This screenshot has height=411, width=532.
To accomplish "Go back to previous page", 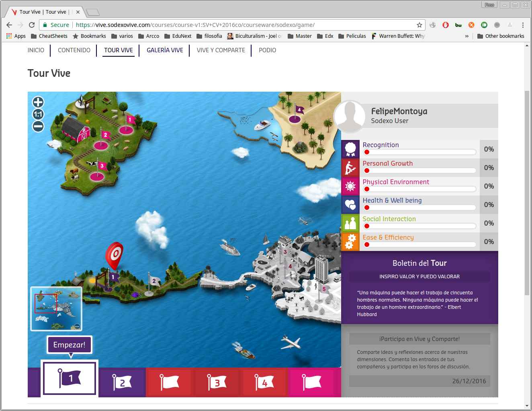I will coord(9,25).
